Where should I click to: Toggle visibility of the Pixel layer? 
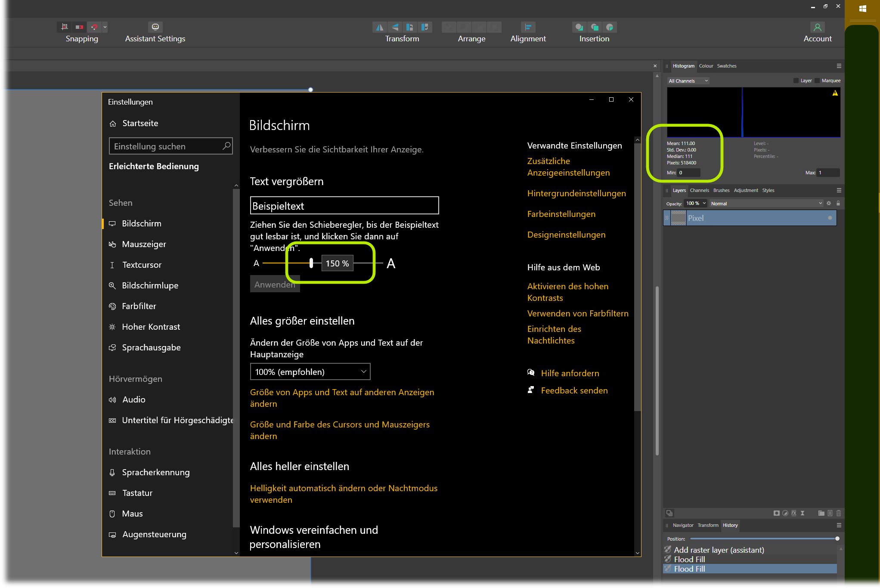(x=830, y=218)
